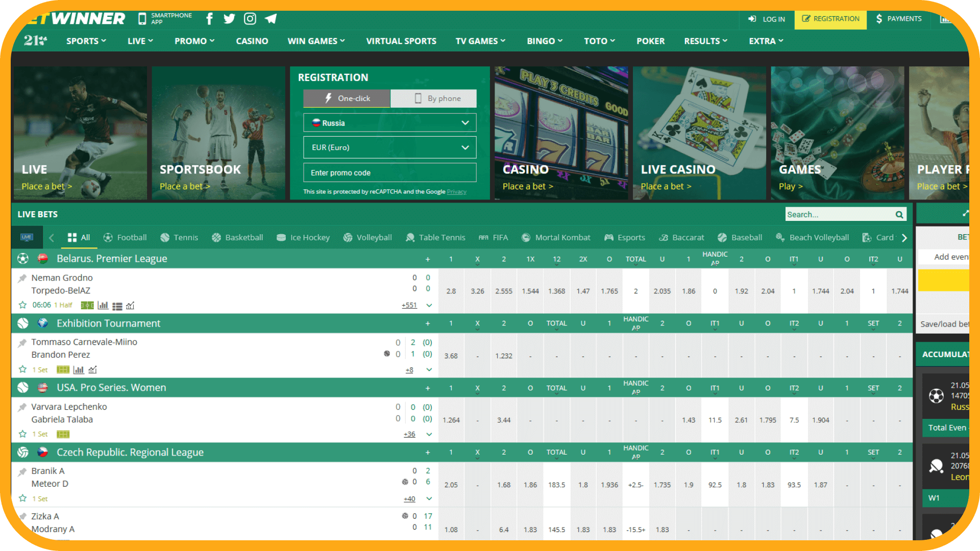Click the CASINO navigation menu item
The image size is (980, 551).
tap(251, 40)
